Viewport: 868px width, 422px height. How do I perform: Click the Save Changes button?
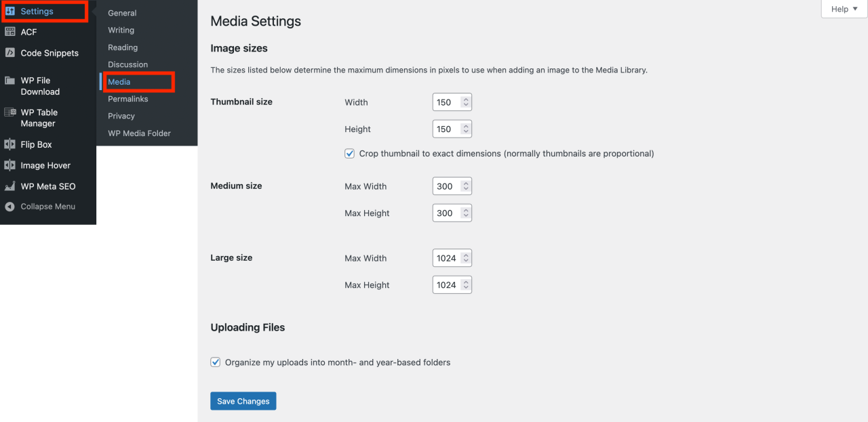243,401
